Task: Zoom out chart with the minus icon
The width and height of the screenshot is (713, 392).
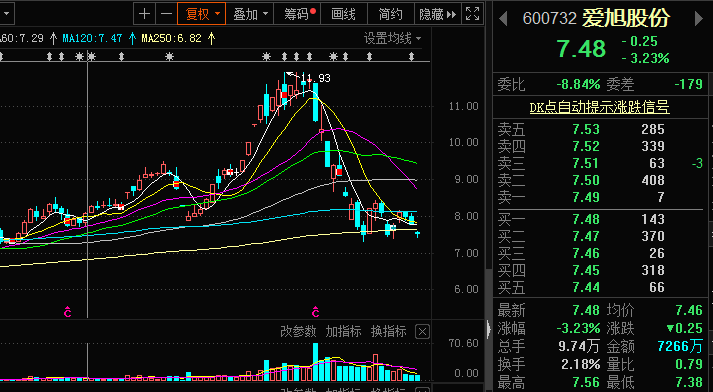Action: pos(166,14)
